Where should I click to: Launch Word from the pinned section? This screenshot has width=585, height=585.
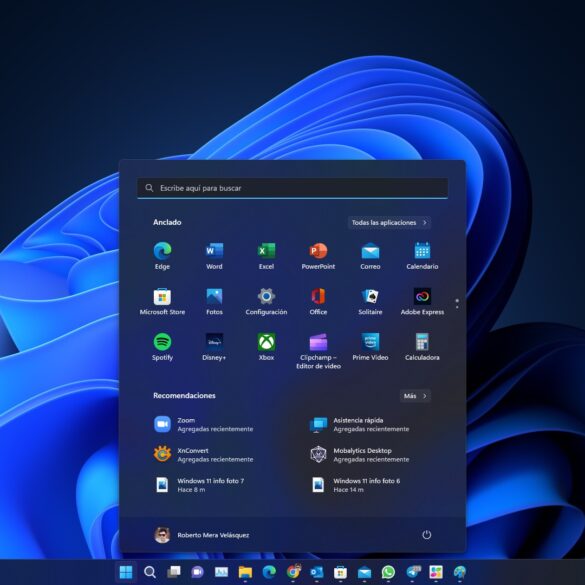coord(214,256)
